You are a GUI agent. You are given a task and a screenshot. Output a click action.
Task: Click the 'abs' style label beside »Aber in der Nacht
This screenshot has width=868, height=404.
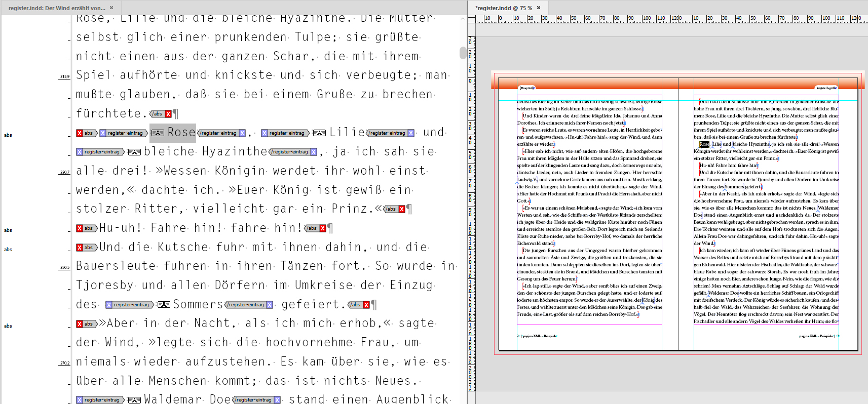[x=8, y=326]
